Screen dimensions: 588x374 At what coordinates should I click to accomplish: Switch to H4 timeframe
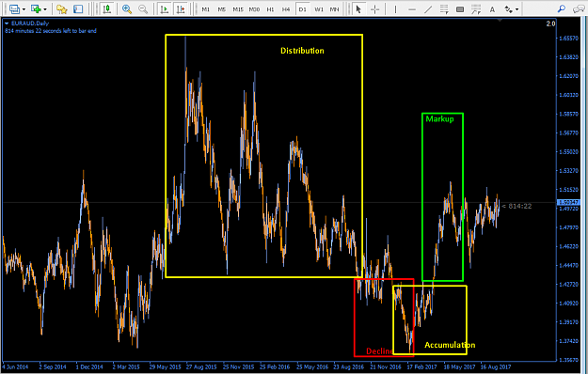coord(286,9)
